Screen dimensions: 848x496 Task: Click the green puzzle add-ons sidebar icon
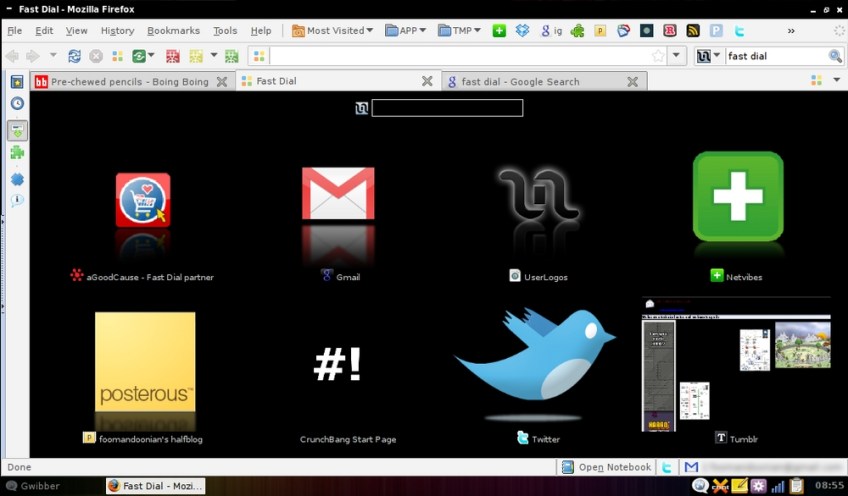click(x=17, y=153)
